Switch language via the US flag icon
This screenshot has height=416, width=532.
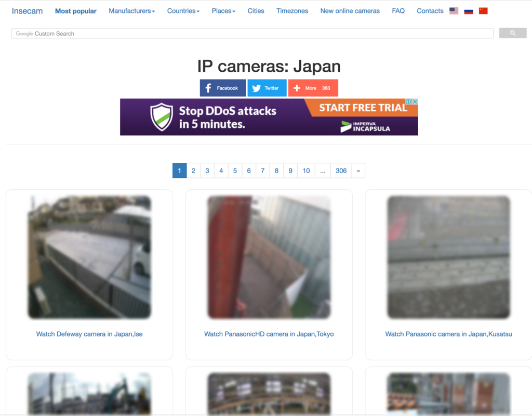pyautogui.click(x=454, y=11)
